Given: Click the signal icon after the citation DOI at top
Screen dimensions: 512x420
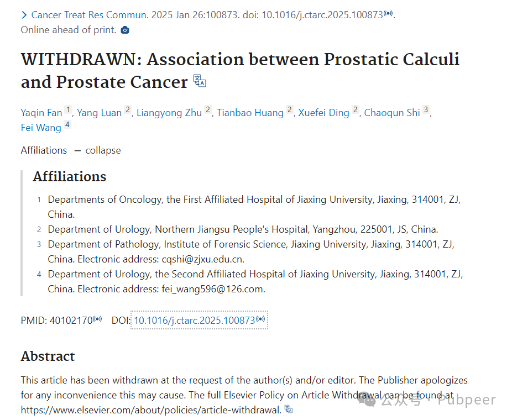Looking at the screenshot, I should (388, 13).
